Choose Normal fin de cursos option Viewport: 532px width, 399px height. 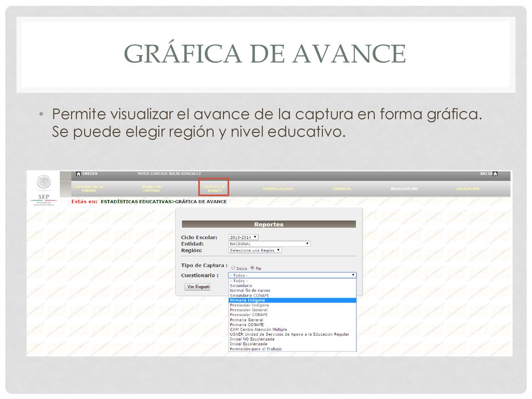[292, 290]
